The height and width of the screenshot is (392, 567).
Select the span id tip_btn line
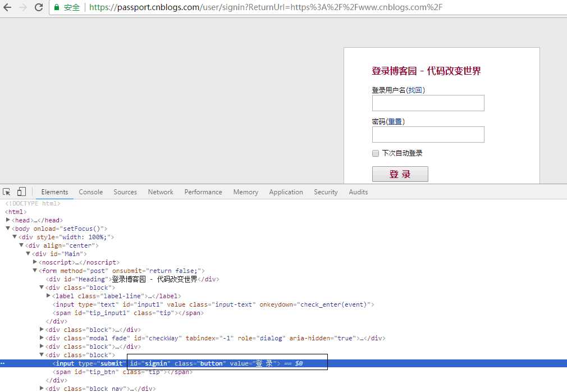click(122, 372)
